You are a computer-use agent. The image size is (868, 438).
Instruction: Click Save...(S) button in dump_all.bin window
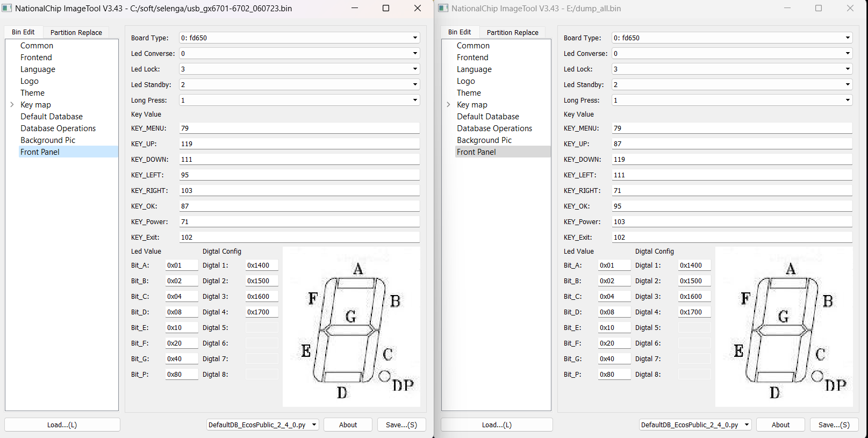pos(834,425)
